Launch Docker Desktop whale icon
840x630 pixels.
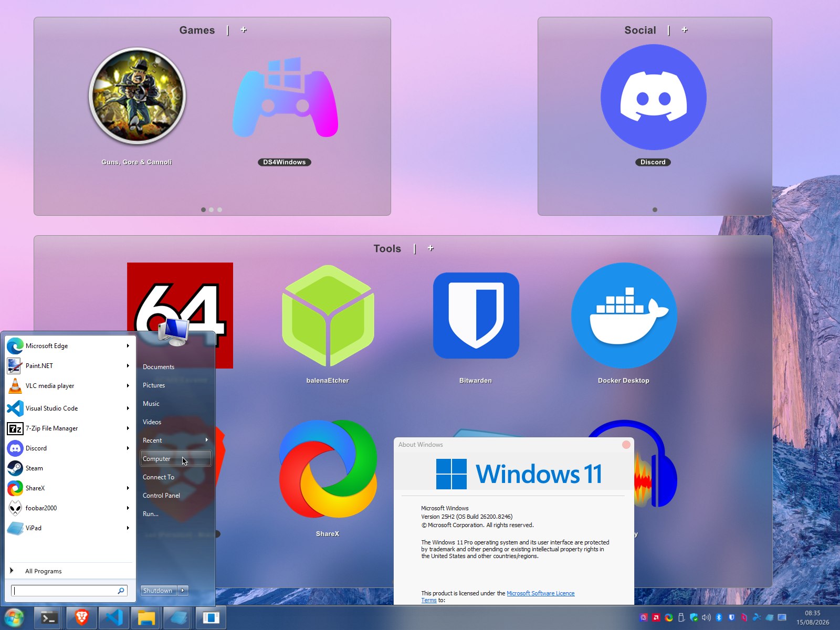pyautogui.click(x=624, y=316)
